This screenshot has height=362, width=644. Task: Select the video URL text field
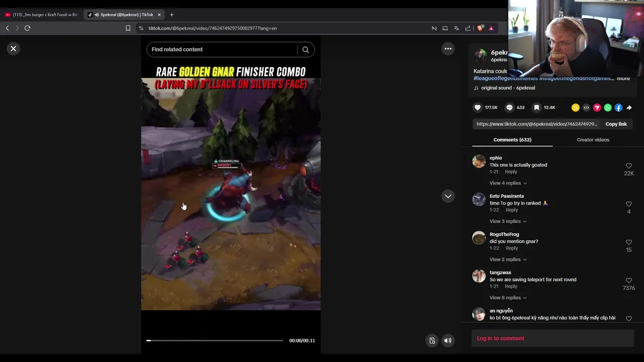[537, 124]
